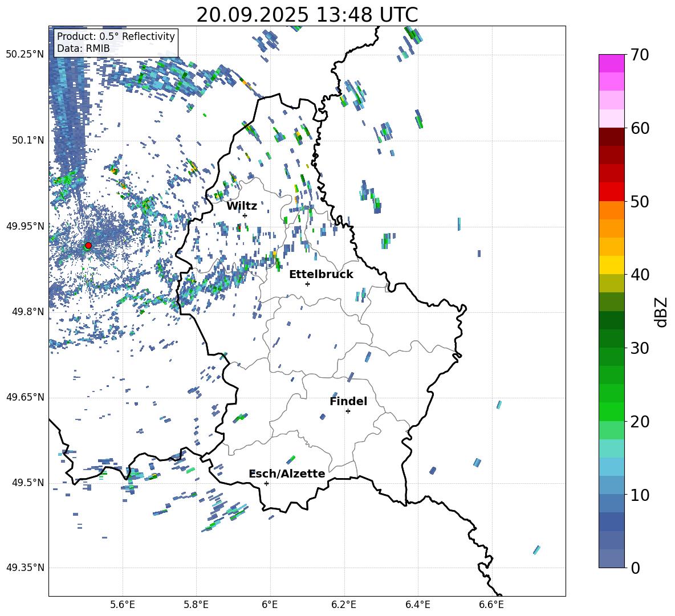Click the 49.95°N latitude label
This screenshot has height=616, width=675.
25,226
